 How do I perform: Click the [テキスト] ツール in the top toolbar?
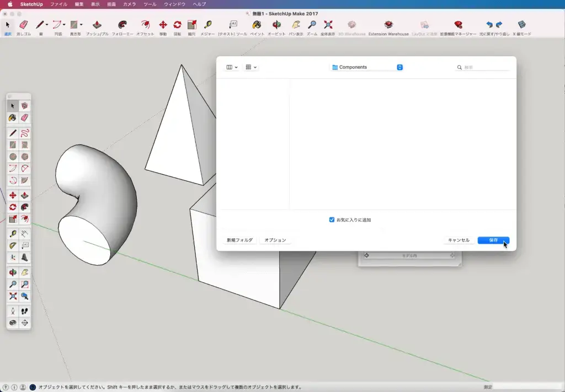click(233, 28)
